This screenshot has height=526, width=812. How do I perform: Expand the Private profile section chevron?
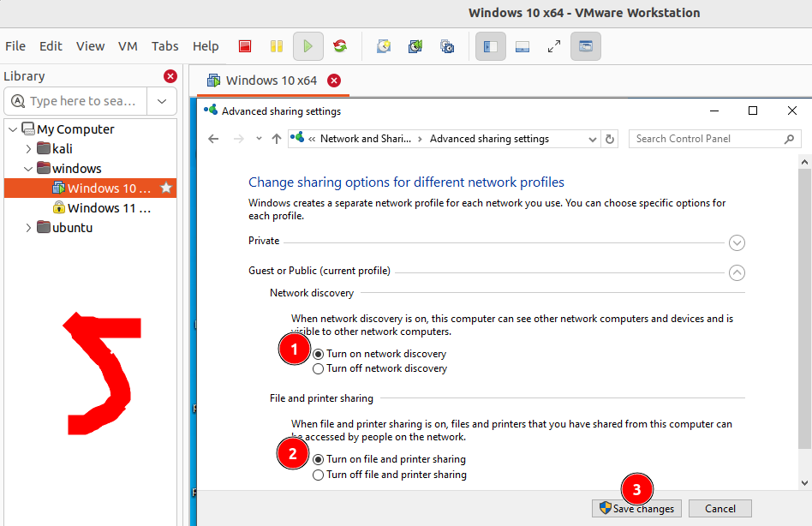[737, 242]
